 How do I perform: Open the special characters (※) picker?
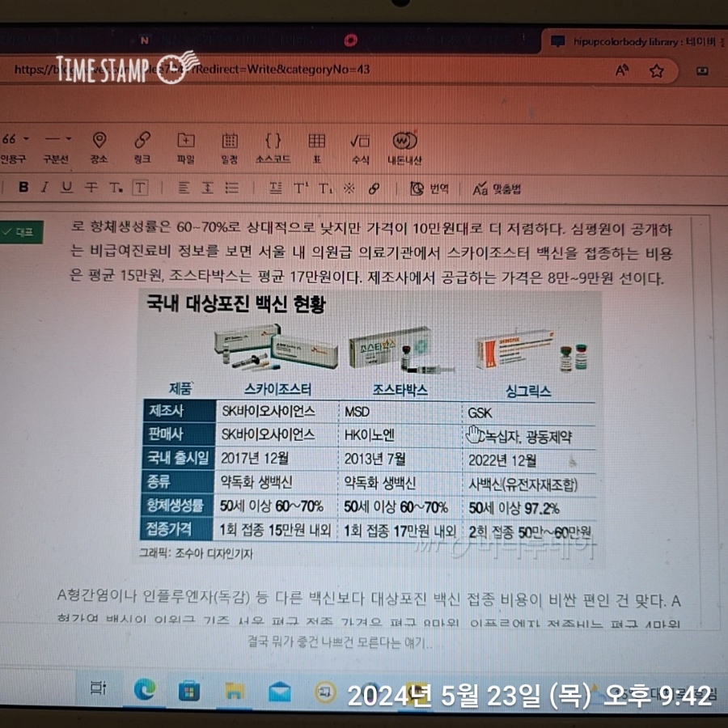click(349, 188)
